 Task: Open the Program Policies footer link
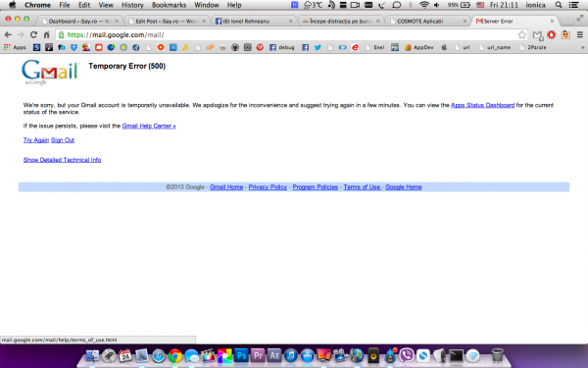pos(315,187)
